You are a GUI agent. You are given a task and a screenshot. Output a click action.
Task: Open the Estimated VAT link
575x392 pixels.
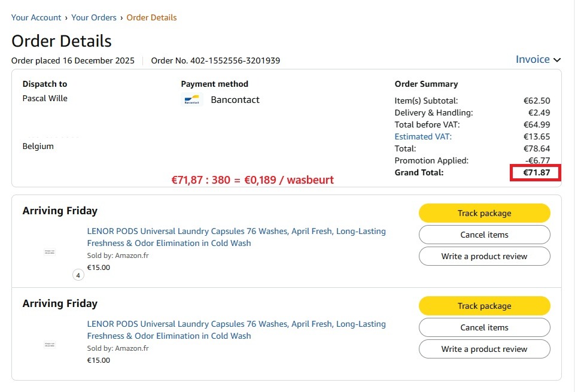(x=423, y=136)
